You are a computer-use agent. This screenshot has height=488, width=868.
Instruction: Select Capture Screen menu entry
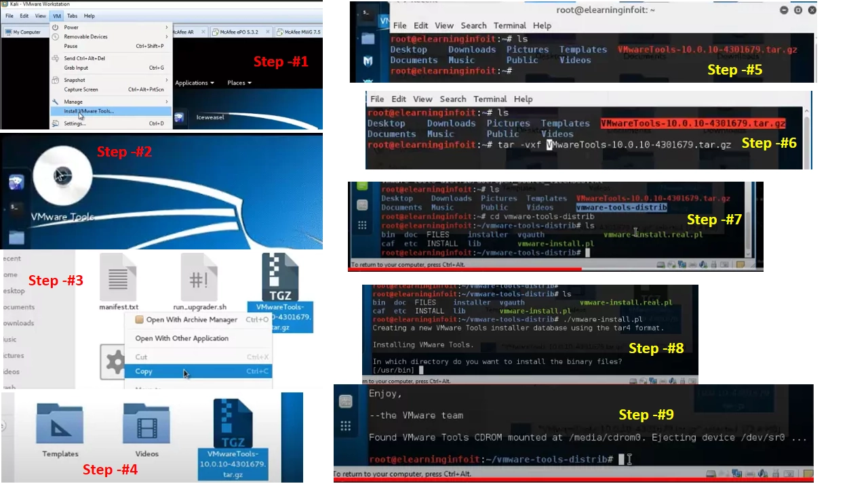[x=112, y=89]
